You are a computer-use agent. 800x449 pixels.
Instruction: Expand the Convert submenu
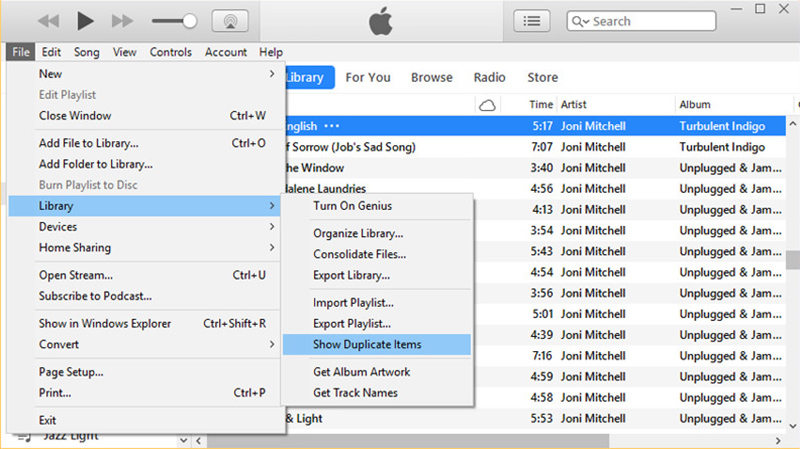click(x=144, y=345)
